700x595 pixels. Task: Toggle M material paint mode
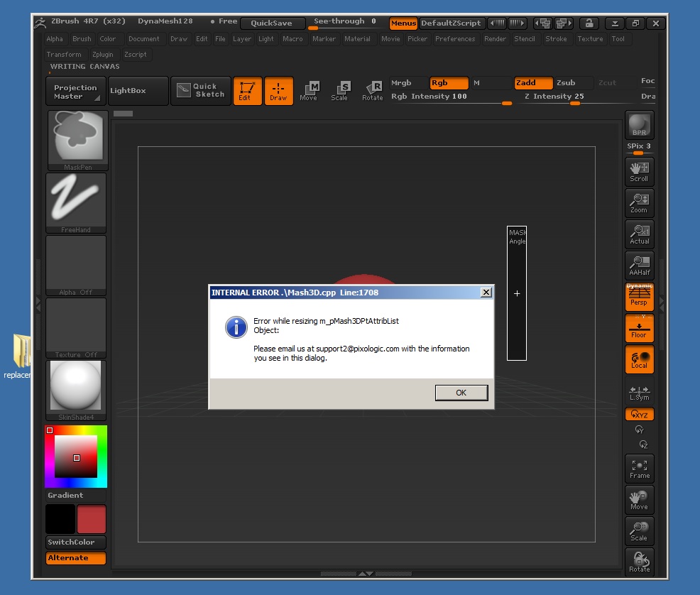491,82
